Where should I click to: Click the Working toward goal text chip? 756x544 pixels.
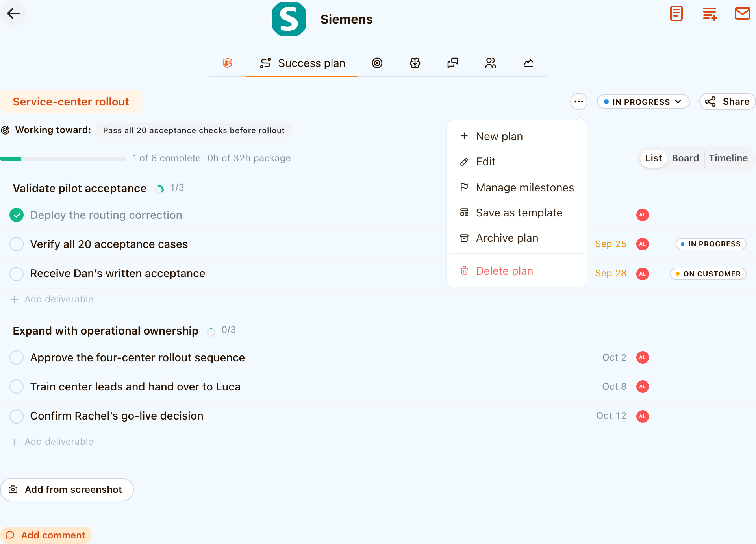[194, 130]
